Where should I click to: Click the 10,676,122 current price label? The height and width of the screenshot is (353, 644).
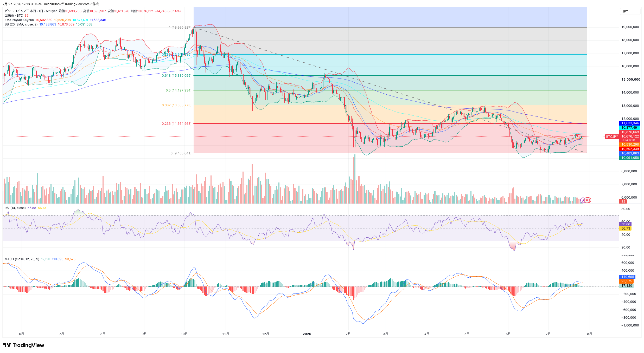tap(630, 136)
